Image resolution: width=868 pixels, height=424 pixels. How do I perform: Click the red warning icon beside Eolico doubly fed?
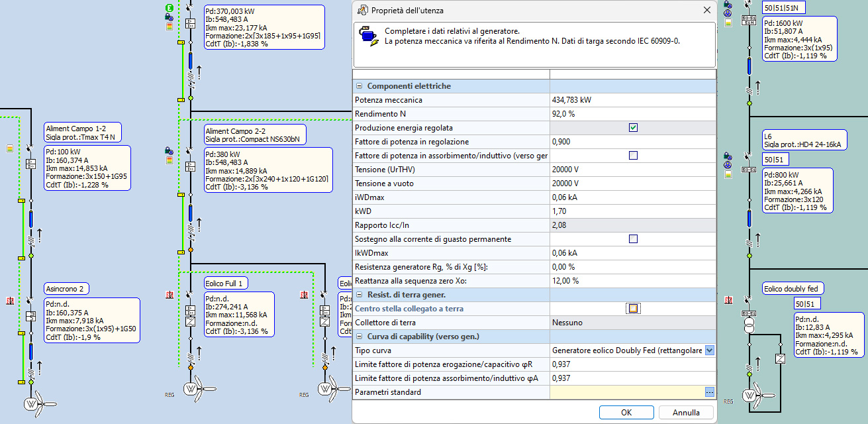pyautogui.click(x=728, y=299)
